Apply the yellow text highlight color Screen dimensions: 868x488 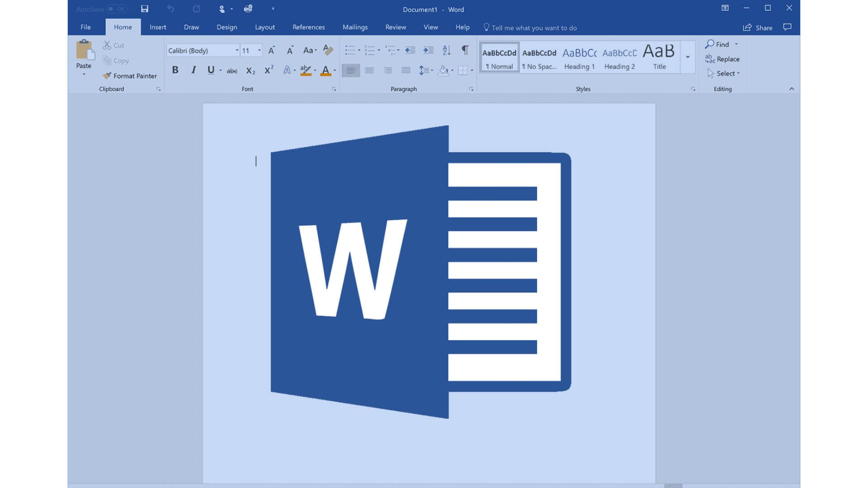click(x=306, y=70)
